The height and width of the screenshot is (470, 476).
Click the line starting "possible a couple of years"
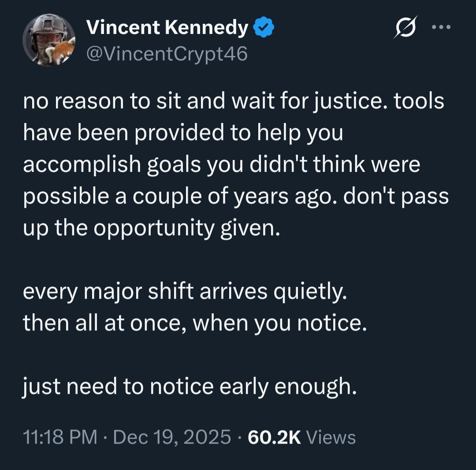coord(236,196)
